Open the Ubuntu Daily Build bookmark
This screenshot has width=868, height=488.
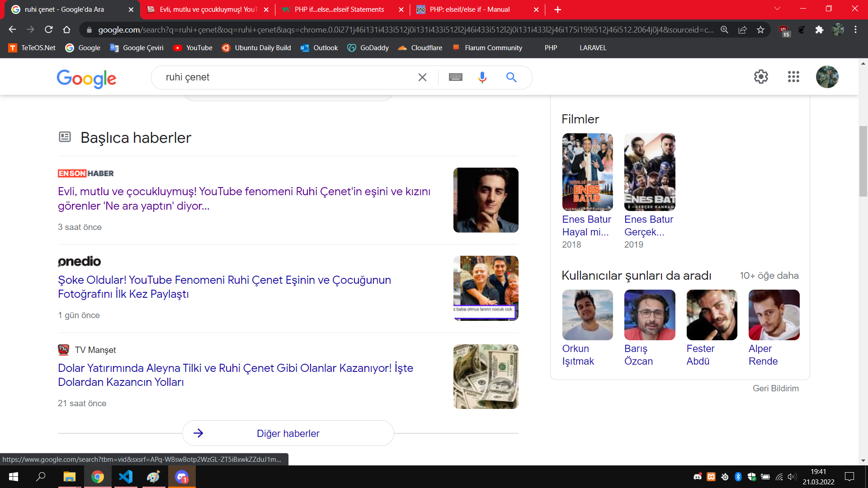tap(256, 48)
